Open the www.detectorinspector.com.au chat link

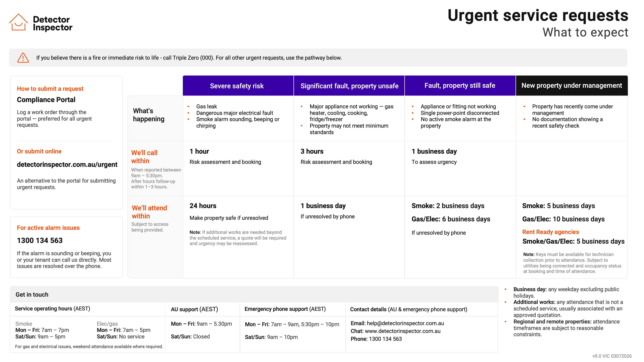[x=403, y=331]
